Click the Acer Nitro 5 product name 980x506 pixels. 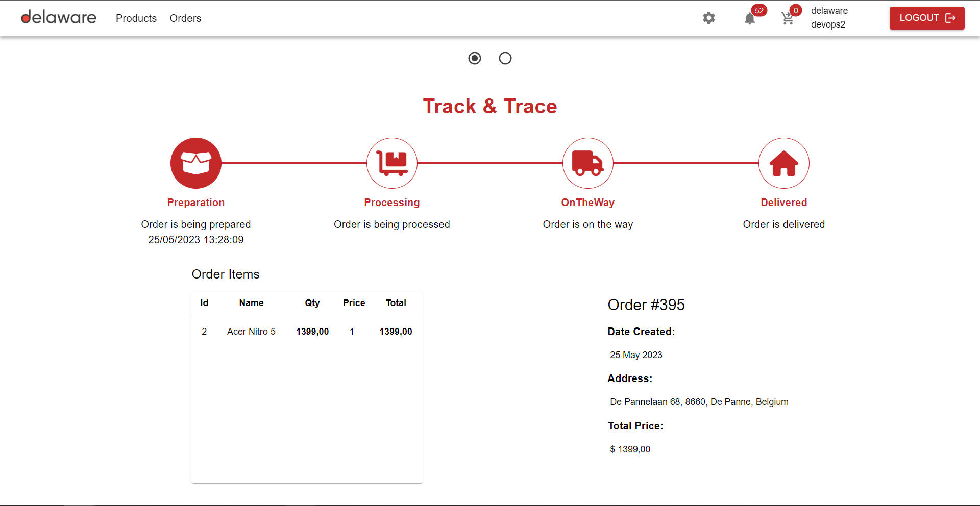click(251, 331)
